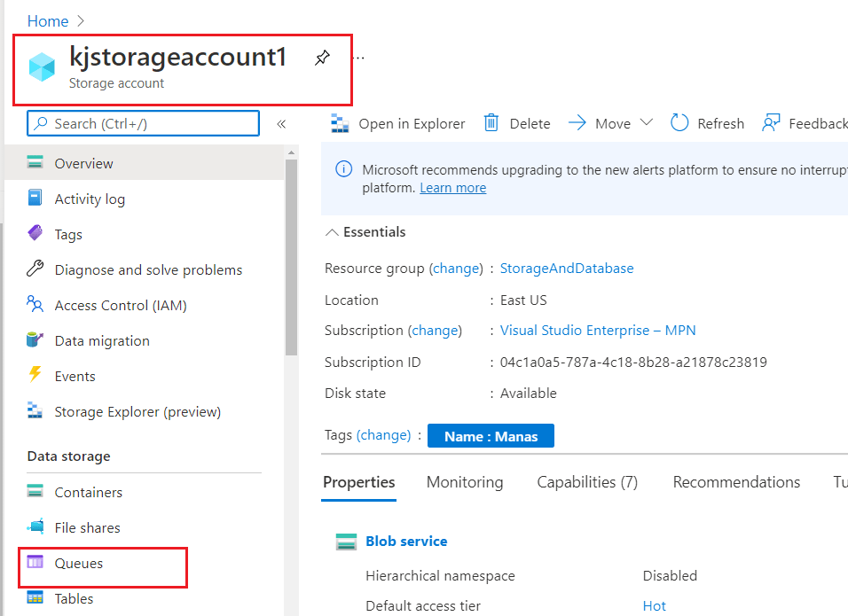Click the Open in Explorer icon

tap(340, 124)
